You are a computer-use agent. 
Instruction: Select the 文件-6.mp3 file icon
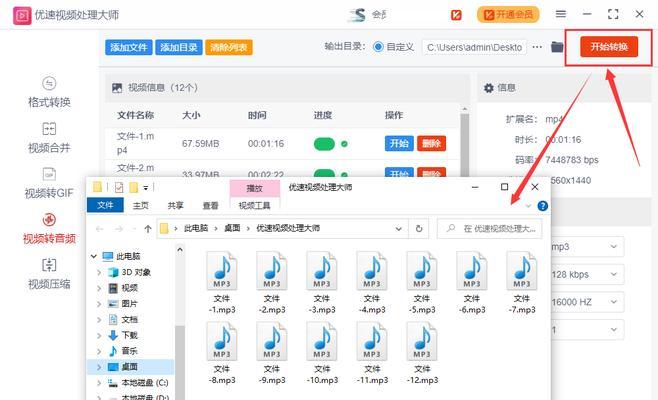tap(472, 271)
